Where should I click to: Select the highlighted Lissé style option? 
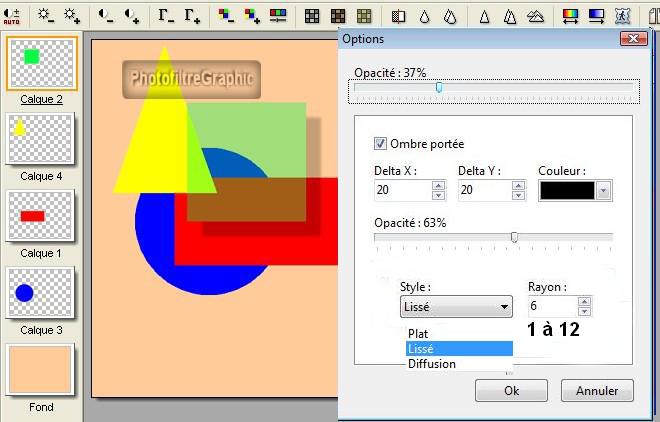pyautogui.click(x=422, y=349)
